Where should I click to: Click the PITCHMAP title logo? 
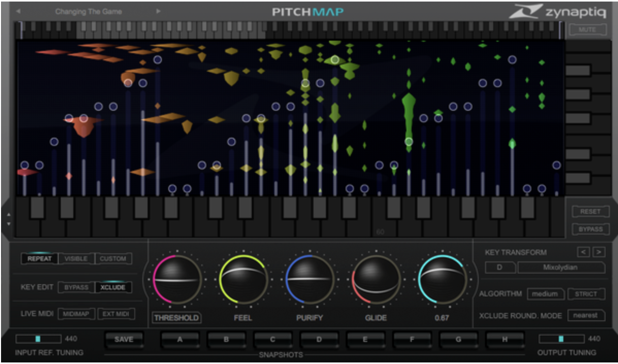[308, 12]
